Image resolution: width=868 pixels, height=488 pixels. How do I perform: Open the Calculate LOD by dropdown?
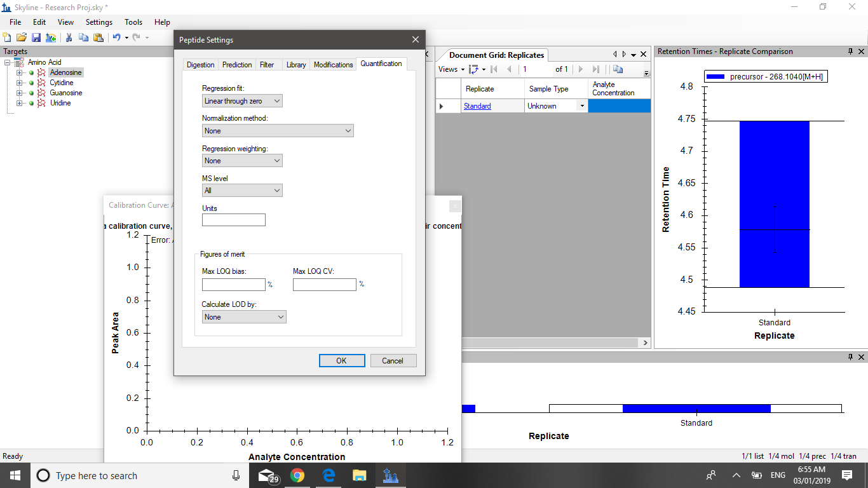coord(244,317)
